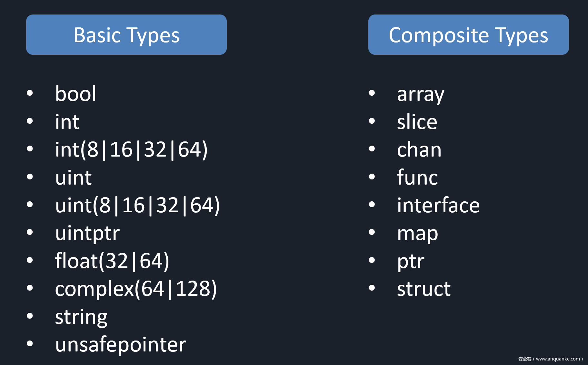
Task: Click the func composite type
Action: pos(417,178)
